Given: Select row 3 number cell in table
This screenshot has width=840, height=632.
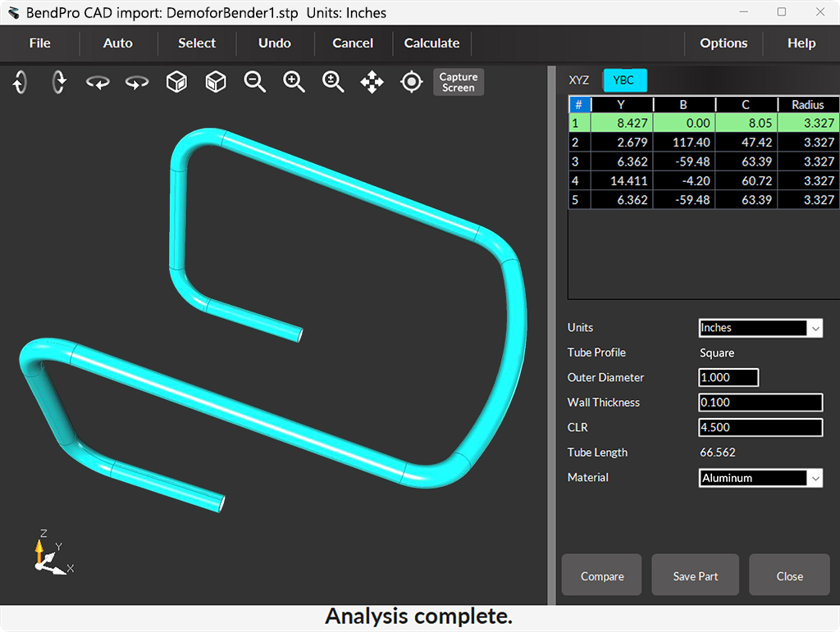Looking at the screenshot, I should tap(579, 161).
